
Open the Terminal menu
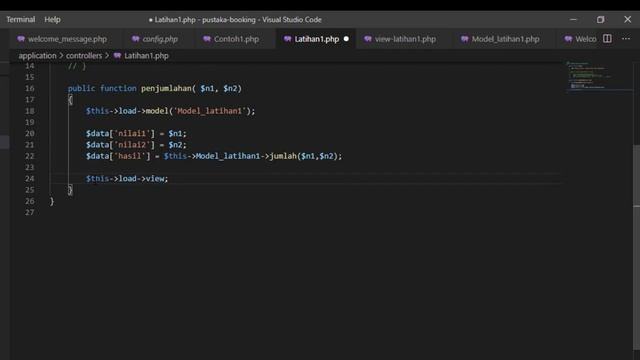20,19
